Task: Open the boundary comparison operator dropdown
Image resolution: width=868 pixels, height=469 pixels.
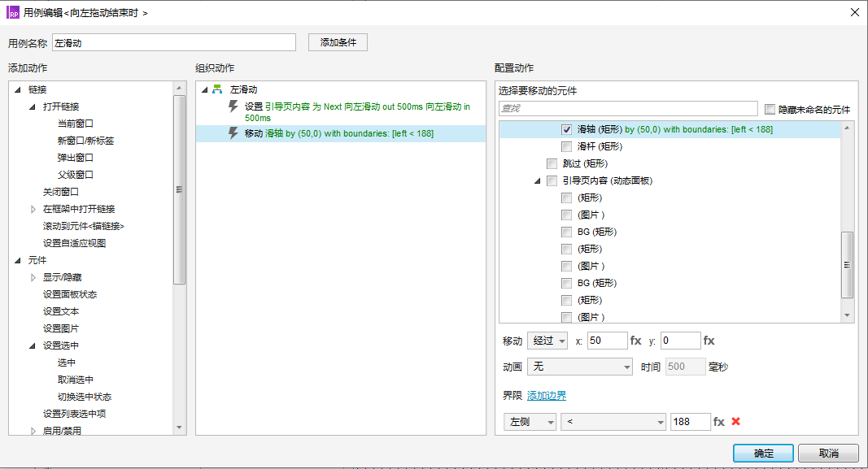Action: point(613,422)
